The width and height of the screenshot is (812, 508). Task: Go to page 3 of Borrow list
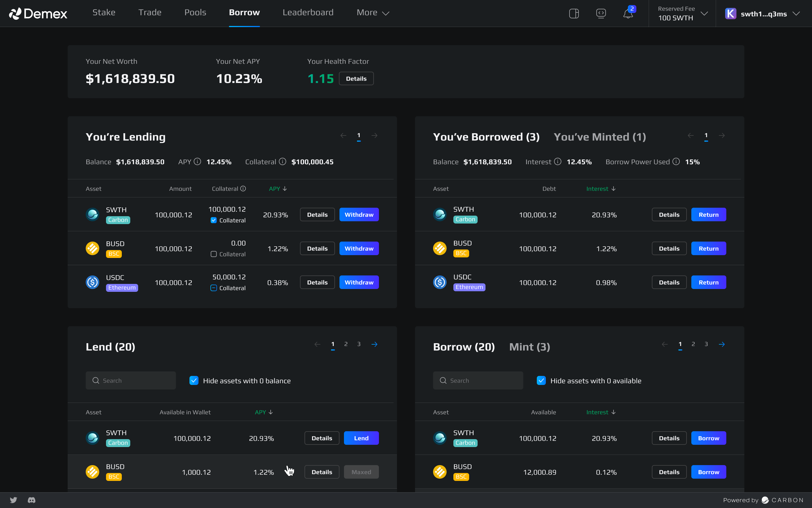[x=706, y=344]
